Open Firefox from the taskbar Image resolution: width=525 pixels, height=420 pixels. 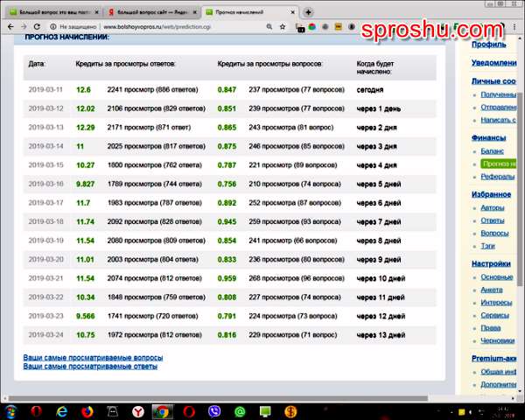pos(87,410)
